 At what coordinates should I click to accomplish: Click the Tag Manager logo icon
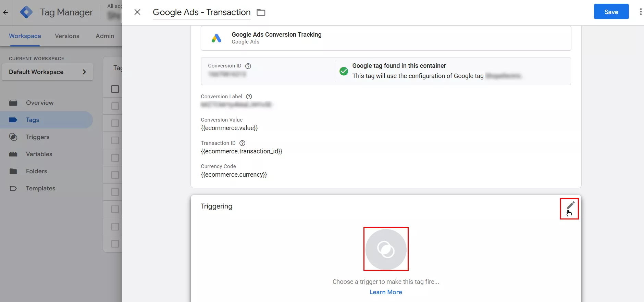(26, 12)
